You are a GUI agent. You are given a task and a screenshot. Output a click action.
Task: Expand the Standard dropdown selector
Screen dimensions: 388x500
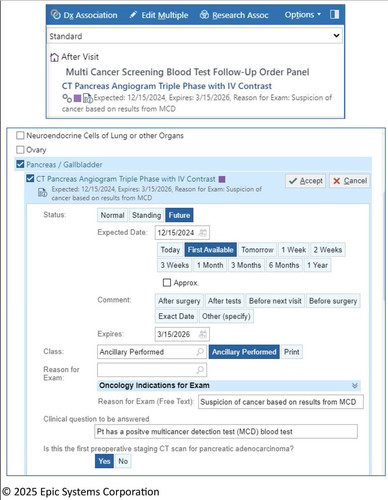(x=195, y=36)
